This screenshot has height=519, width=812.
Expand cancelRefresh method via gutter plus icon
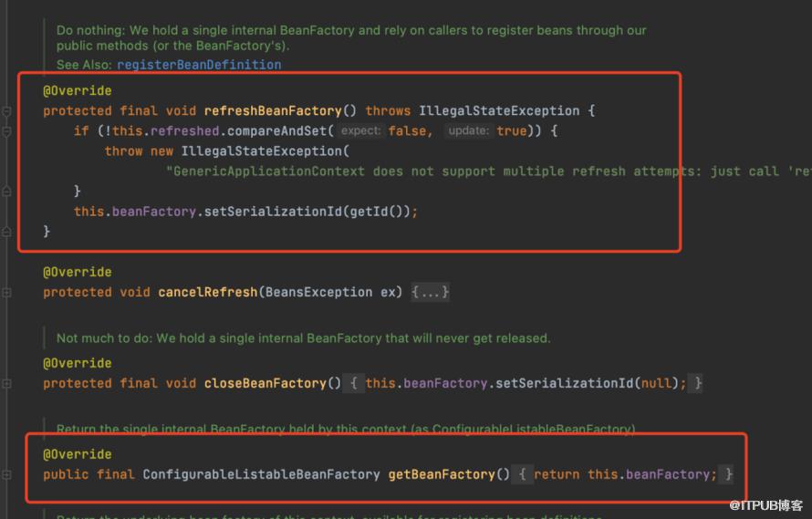click(6, 293)
